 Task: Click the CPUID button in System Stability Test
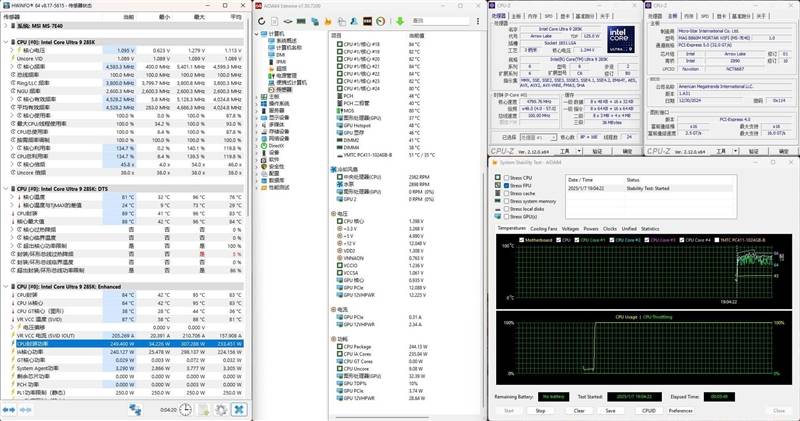point(648,411)
